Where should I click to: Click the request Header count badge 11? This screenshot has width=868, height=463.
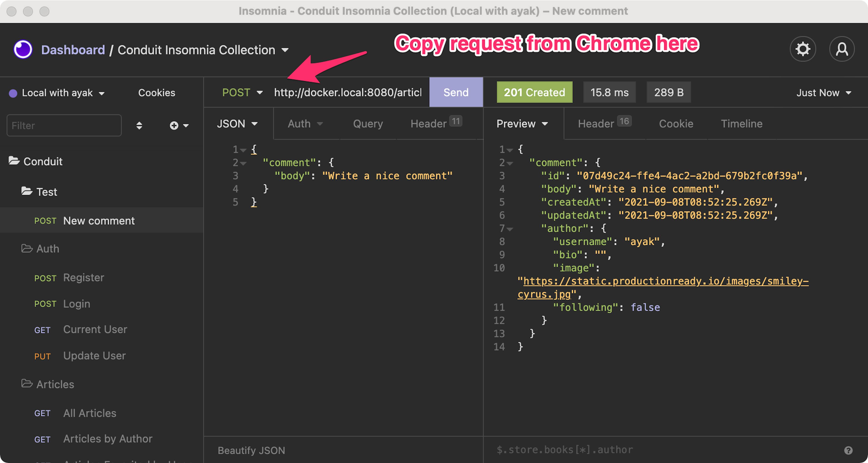(x=455, y=121)
